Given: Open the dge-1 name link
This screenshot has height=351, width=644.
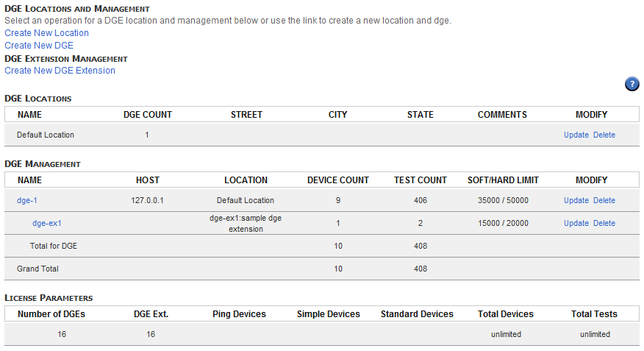Looking at the screenshot, I should (x=27, y=201).
